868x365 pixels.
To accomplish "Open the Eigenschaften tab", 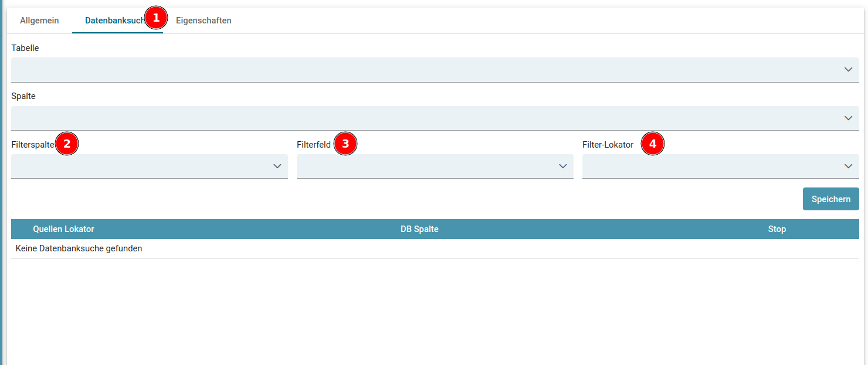I will tap(204, 21).
